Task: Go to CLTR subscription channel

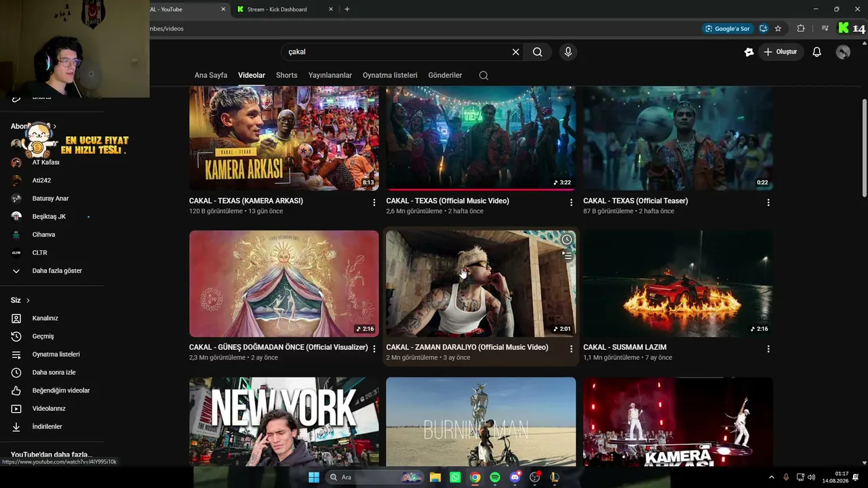Action: click(x=39, y=253)
